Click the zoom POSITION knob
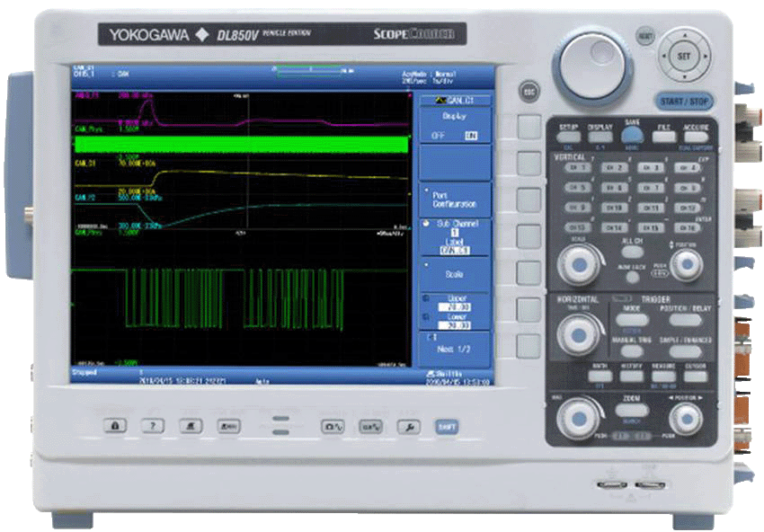 point(687,419)
